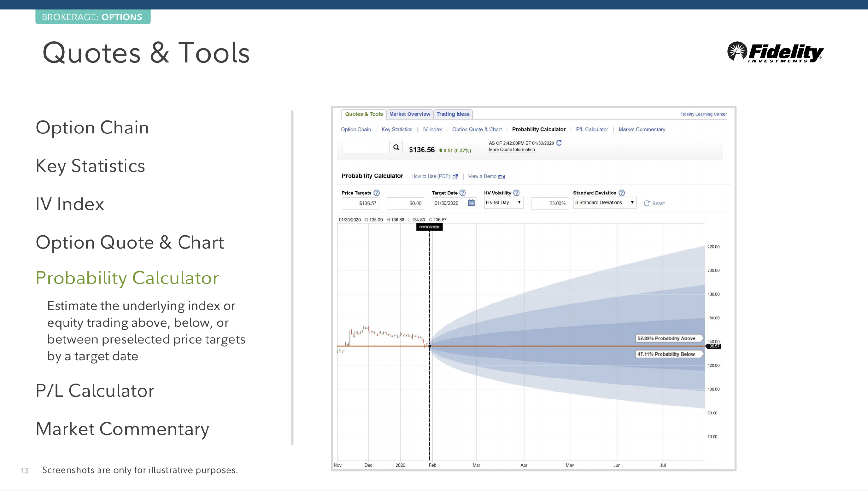
Task: Switch to the Trading Ideas tab
Action: point(453,114)
